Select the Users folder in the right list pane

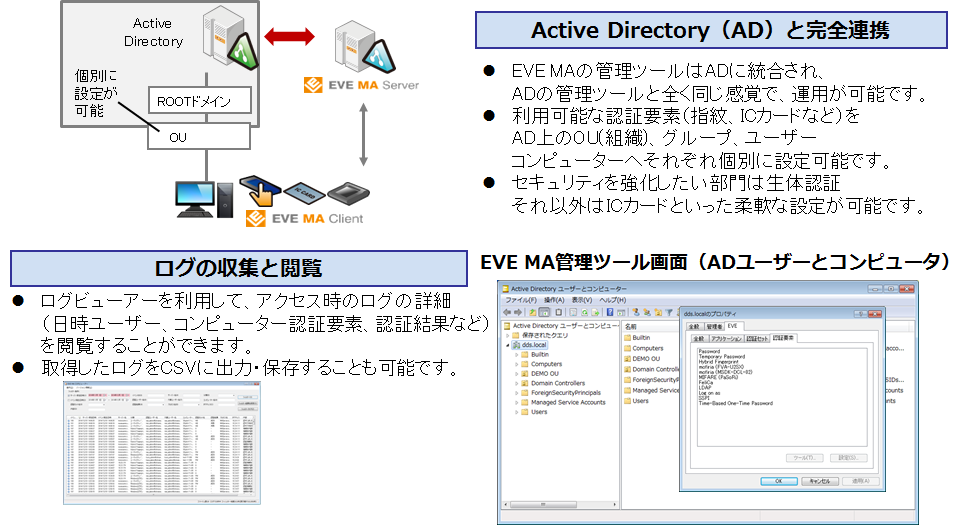point(637,401)
